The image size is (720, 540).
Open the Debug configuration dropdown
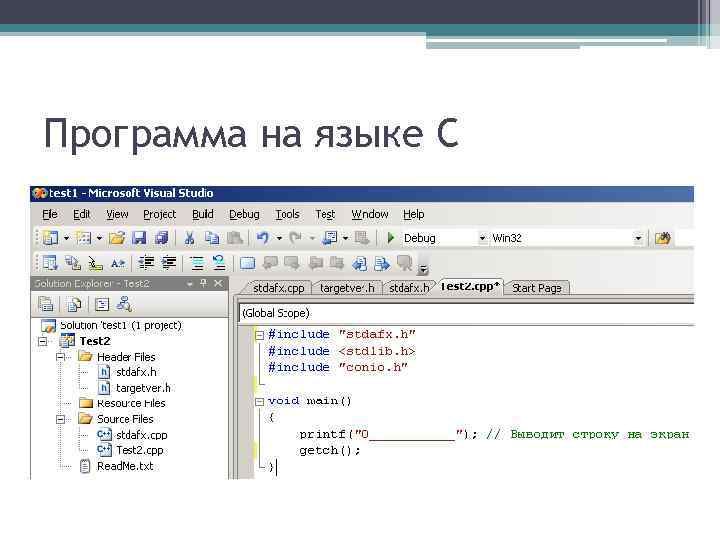[x=483, y=238]
